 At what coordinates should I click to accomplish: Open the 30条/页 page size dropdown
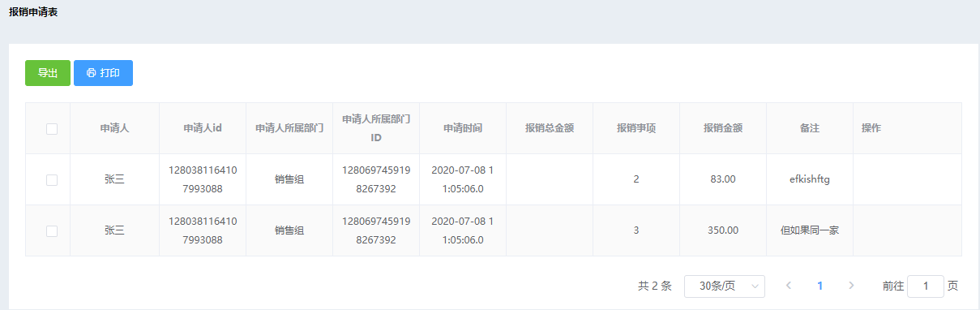point(725,286)
